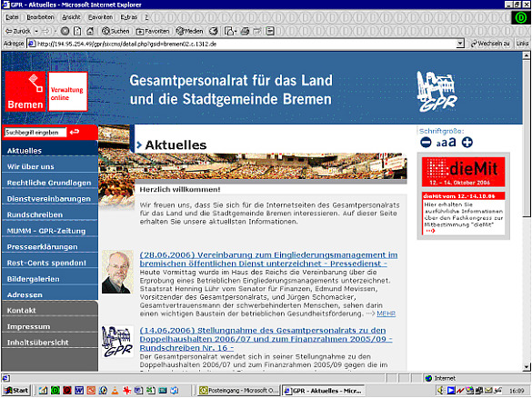Open the Zurück history dropdown arrow
Screen dimensions: 532x398
tap(36, 31)
